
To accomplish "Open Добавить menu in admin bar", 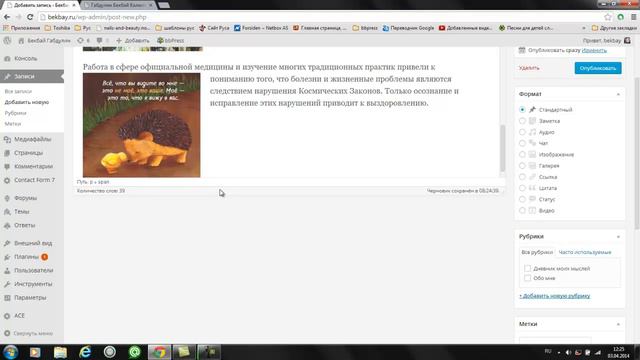I will (133, 40).
